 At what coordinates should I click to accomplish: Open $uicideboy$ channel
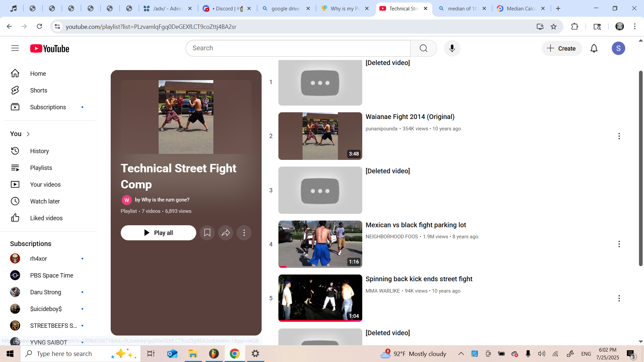[x=50, y=309]
